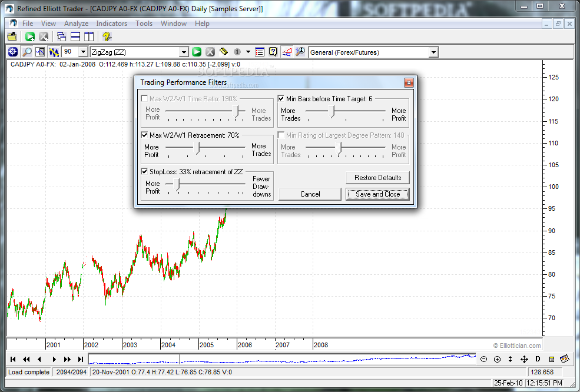
Task: Click the green add chart icon in the top toolbar
Action: [x=30, y=36]
